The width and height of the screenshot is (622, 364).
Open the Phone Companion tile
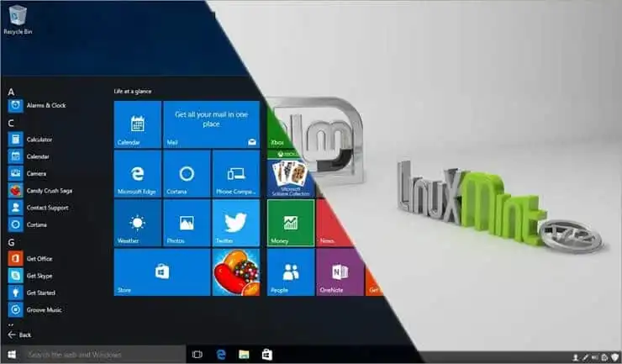coord(236,173)
